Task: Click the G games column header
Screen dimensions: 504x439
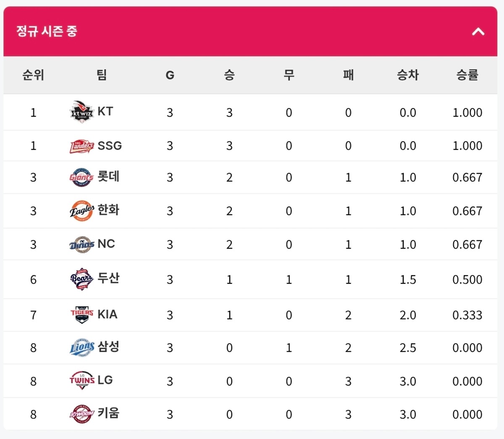Action: 170,75
